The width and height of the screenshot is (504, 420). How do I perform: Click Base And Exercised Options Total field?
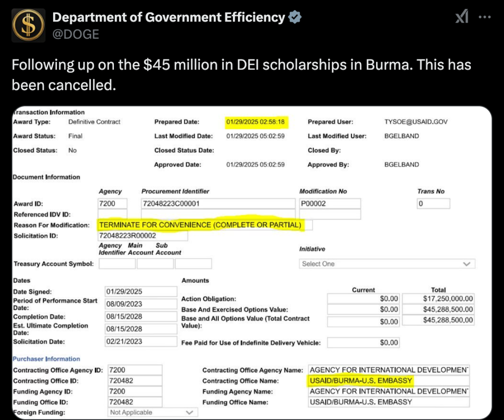pyautogui.click(x=438, y=309)
